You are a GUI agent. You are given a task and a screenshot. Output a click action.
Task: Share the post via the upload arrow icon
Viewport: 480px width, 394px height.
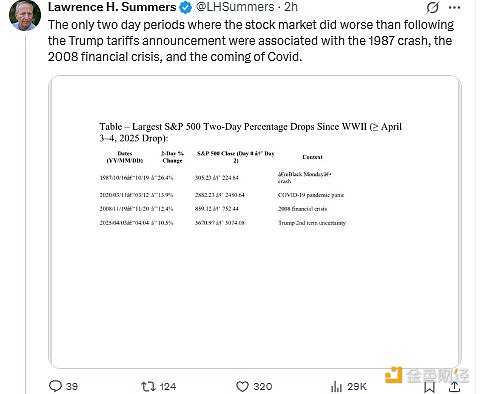tap(455, 387)
